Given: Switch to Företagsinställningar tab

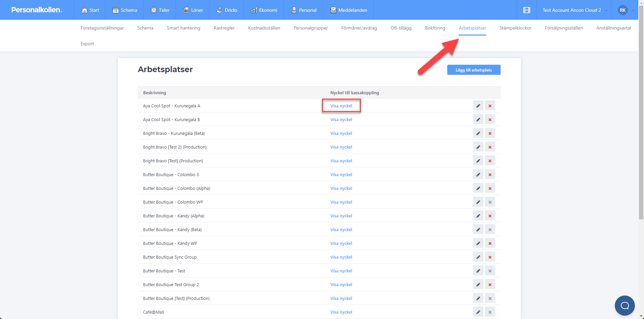Looking at the screenshot, I should (102, 28).
